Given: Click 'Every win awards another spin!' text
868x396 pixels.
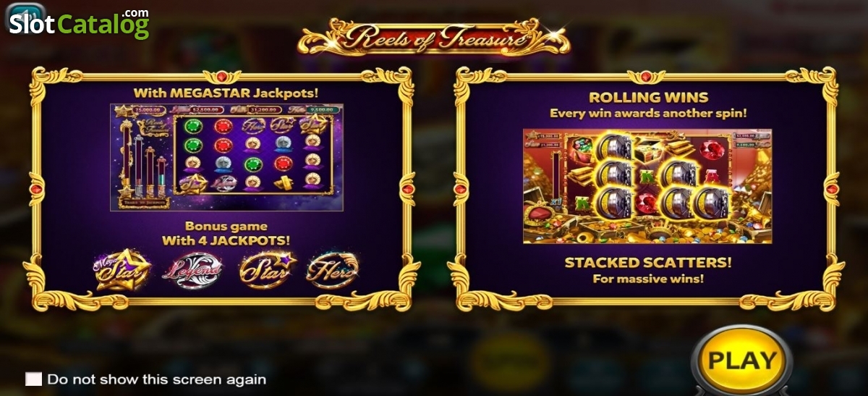Looking at the screenshot, I should click(648, 114).
